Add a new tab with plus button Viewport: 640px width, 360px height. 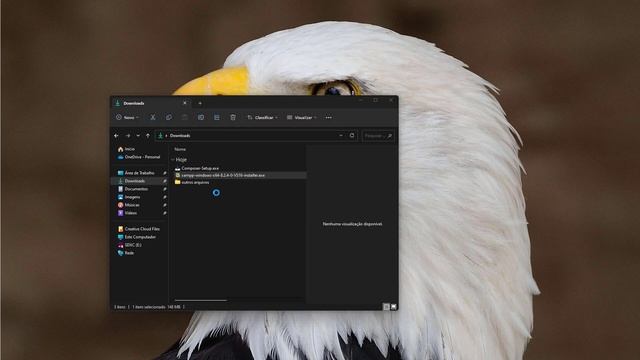[200, 103]
